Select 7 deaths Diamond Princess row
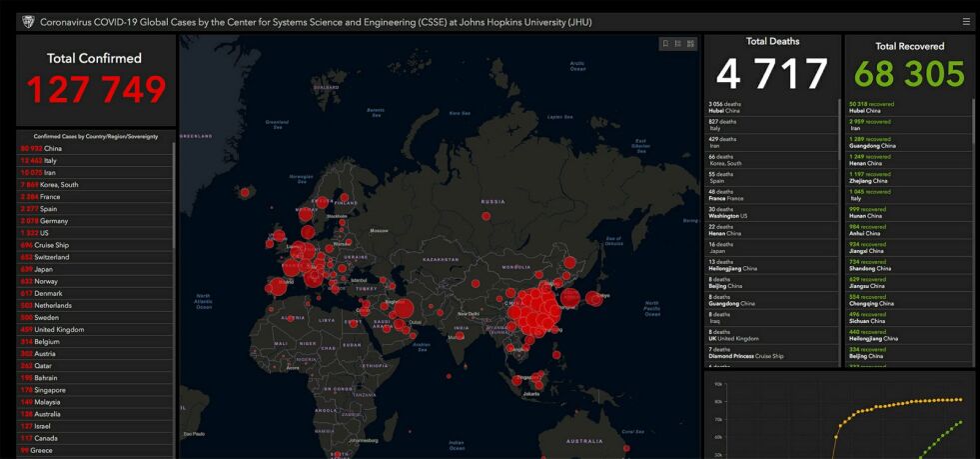The width and height of the screenshot is (980, 459). coord(772,353)
